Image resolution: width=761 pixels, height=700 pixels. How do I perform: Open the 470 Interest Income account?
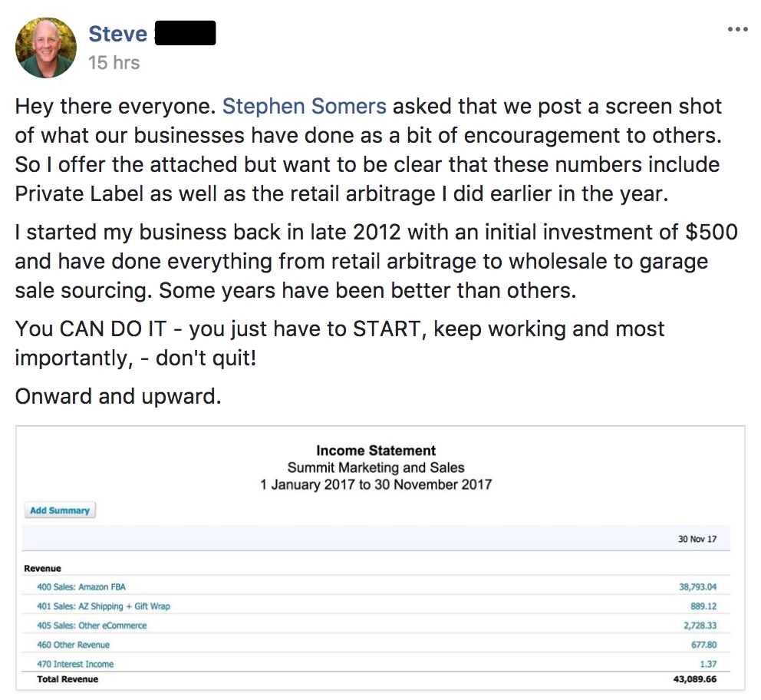(x=74, y=664)
